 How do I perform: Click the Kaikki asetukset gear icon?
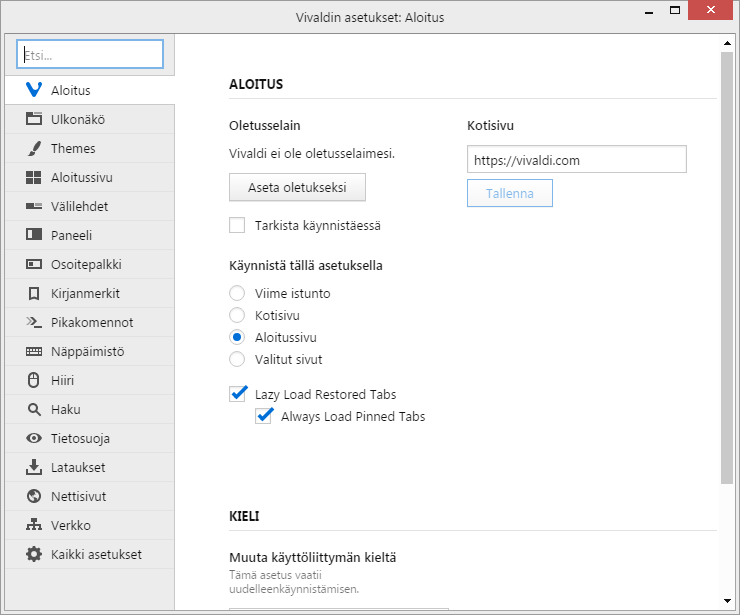pos(34,554)
